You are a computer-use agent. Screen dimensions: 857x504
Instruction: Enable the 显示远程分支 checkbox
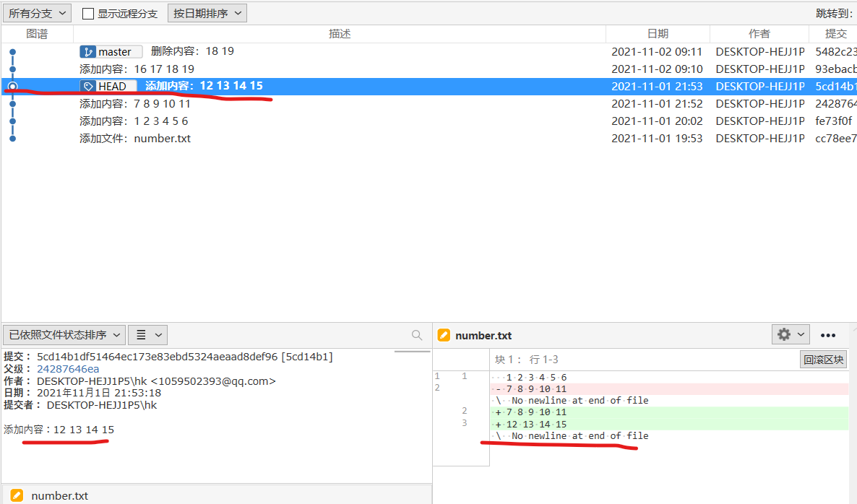[87, 14]
